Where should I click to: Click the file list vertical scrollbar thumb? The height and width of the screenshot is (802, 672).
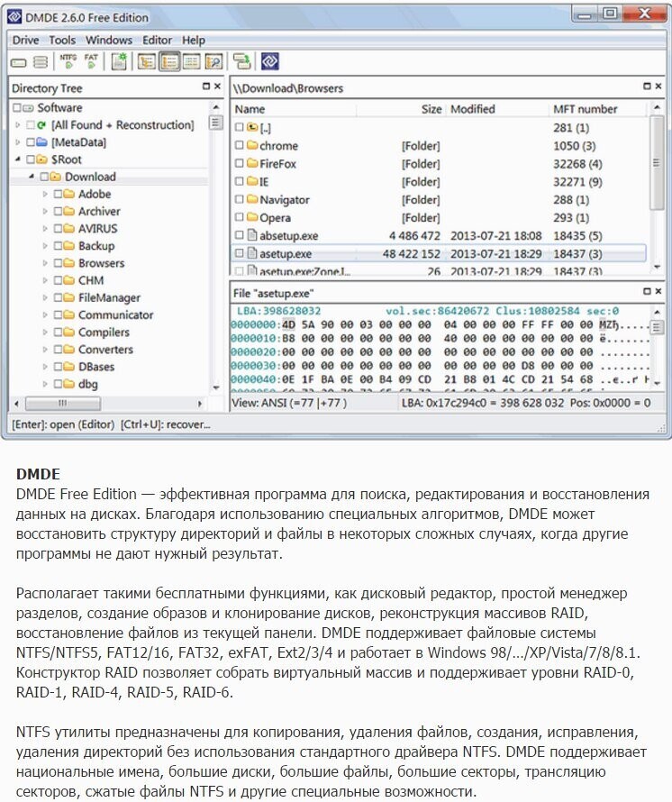pos(658,162)
